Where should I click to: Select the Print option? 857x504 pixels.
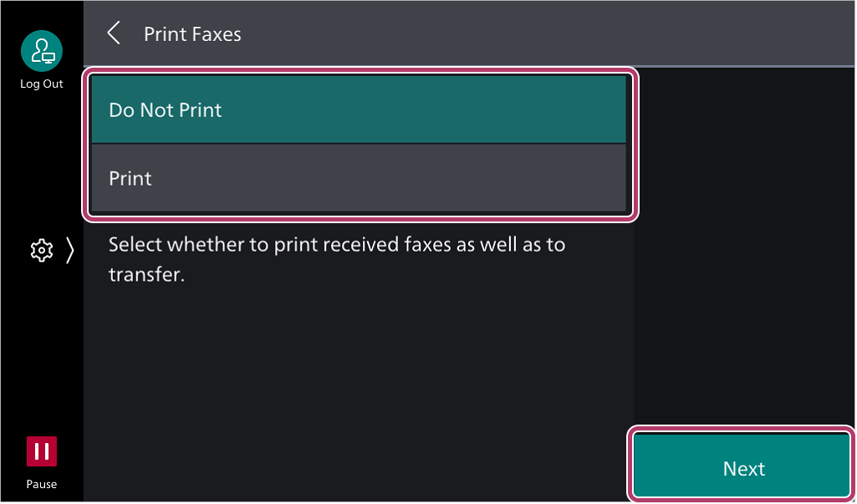click(x=359, y=178)
